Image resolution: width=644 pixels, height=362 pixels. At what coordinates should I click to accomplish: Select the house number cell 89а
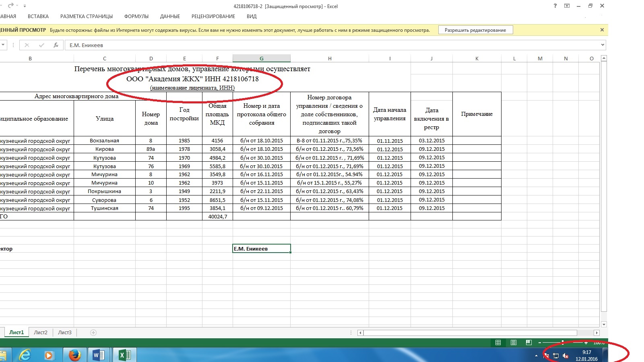[x=151, y=149]
